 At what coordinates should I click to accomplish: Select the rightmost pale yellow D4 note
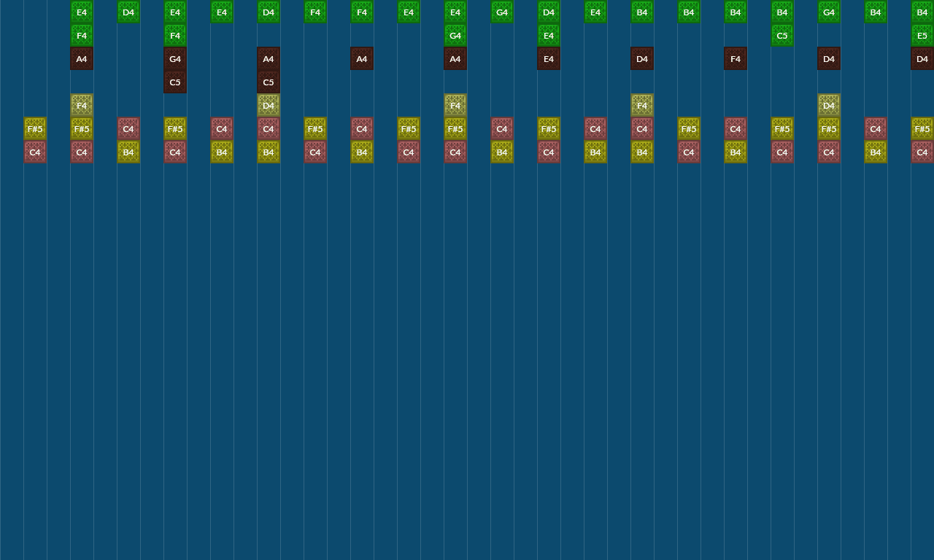pyautogui.click(x=829, y=105)
